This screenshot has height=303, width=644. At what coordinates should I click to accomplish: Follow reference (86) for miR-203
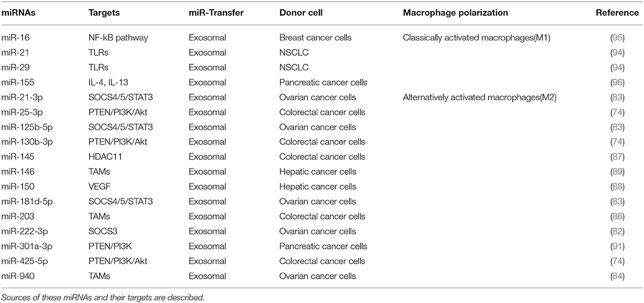pos(618,217)
